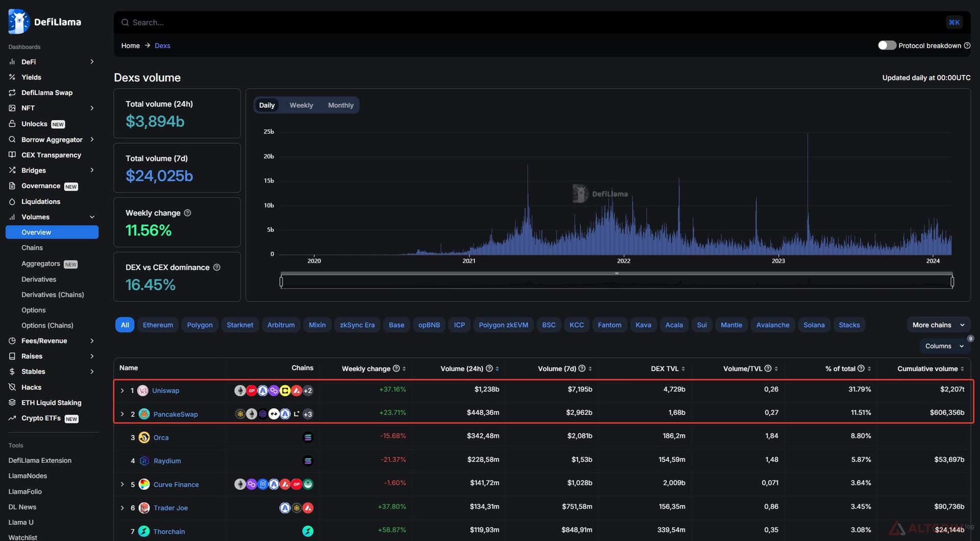Toggle the Protocol breakdown switch

click(887, 45)
